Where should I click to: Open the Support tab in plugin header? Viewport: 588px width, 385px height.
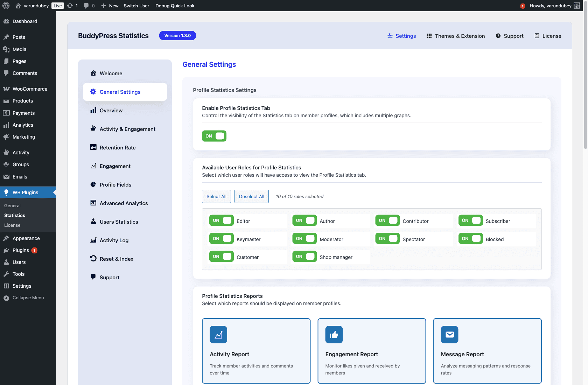click(x=510, y=36)
